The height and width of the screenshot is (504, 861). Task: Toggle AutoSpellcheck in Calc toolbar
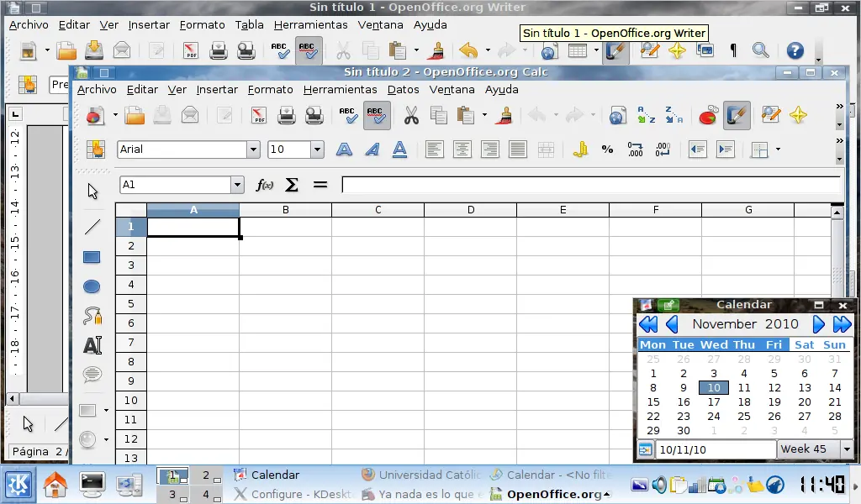click(377, 115)
